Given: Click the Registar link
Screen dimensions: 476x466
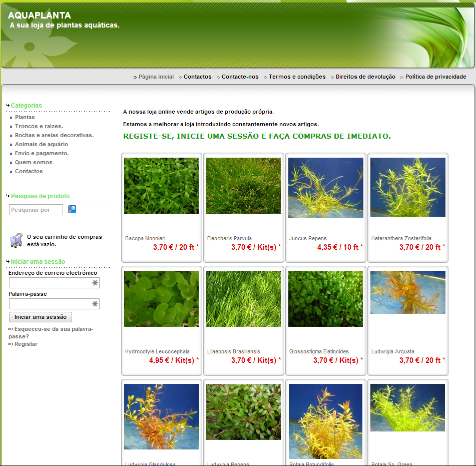Looking at the screenshot, I should point(26,344).
